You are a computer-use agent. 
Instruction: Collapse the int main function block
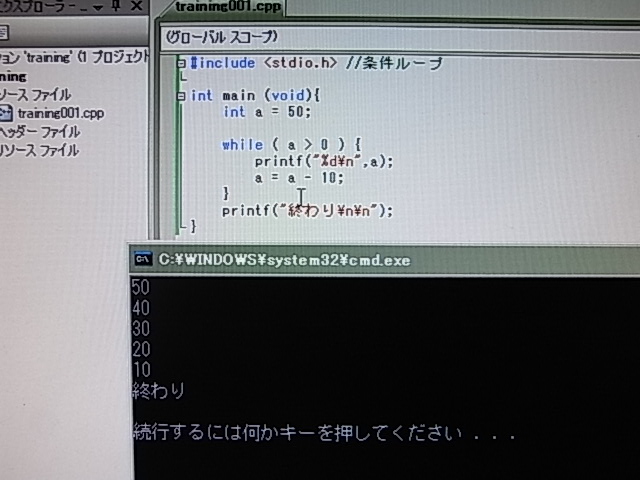point(181,96)
